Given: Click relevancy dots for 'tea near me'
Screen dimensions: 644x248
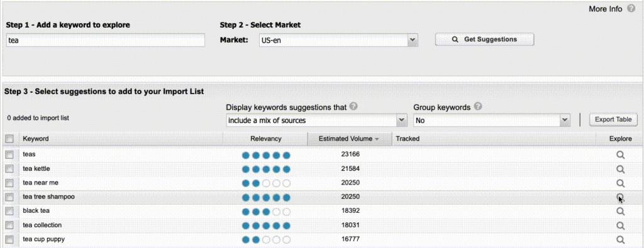Looking at the screenshot, I should [x=266, y=183].
